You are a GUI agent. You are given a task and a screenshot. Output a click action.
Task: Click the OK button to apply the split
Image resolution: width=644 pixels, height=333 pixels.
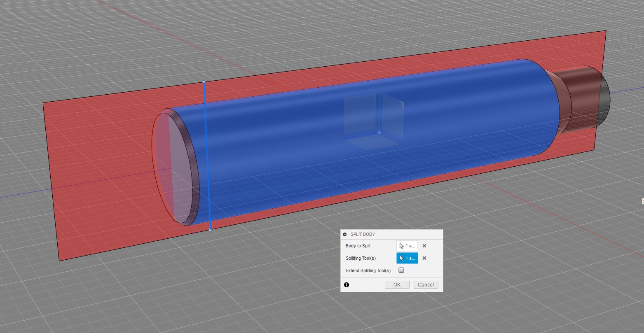[x=396, y=284]
